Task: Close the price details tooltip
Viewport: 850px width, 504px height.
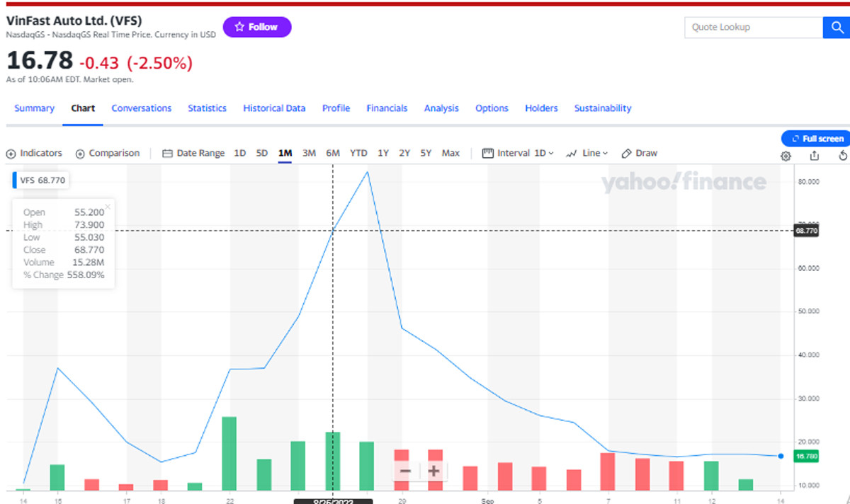Action: [x=108, y=207]
